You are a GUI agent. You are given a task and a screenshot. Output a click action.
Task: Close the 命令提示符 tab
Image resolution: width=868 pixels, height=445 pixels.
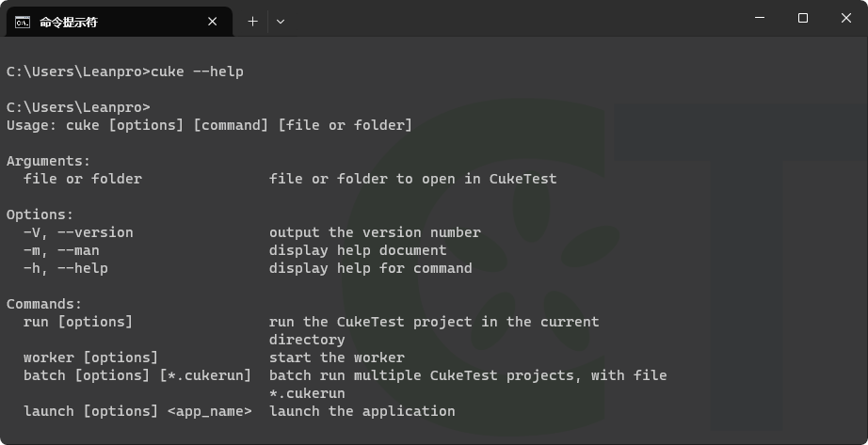(212, 22)
